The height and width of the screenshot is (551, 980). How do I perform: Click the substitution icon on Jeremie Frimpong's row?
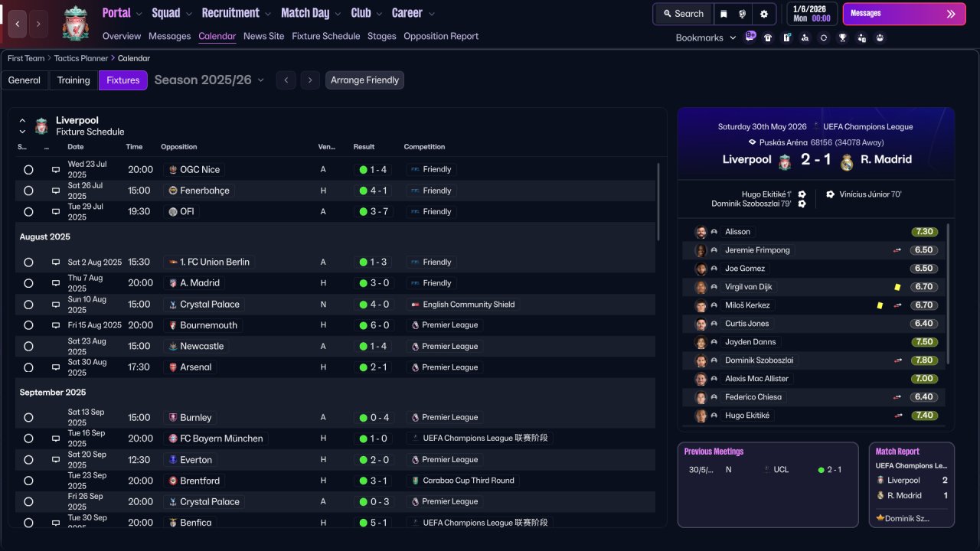pos(897,250)
